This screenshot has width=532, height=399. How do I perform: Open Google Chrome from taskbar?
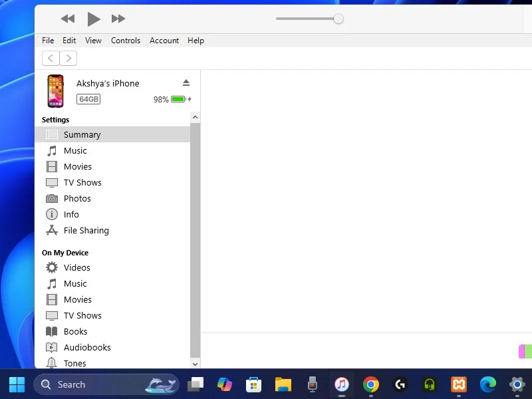[x=371, y=384]
